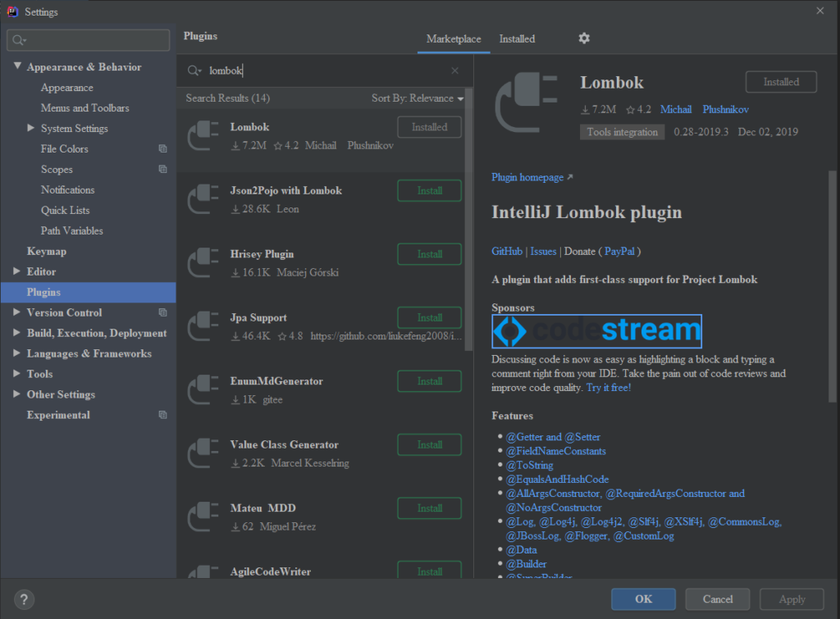Clear the lombok search with X icon
Viewport: 840px width, 619px height.
pos(455,71)
